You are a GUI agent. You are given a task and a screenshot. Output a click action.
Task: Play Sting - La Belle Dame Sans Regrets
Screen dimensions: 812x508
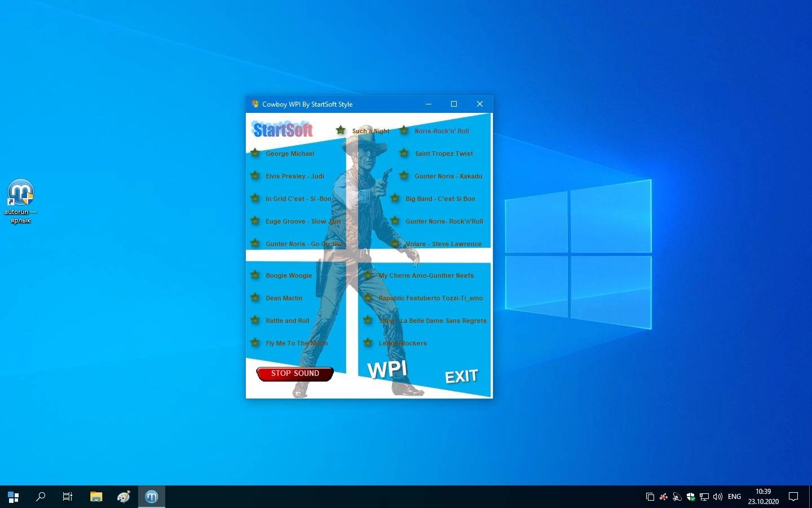tap(433, 321)
